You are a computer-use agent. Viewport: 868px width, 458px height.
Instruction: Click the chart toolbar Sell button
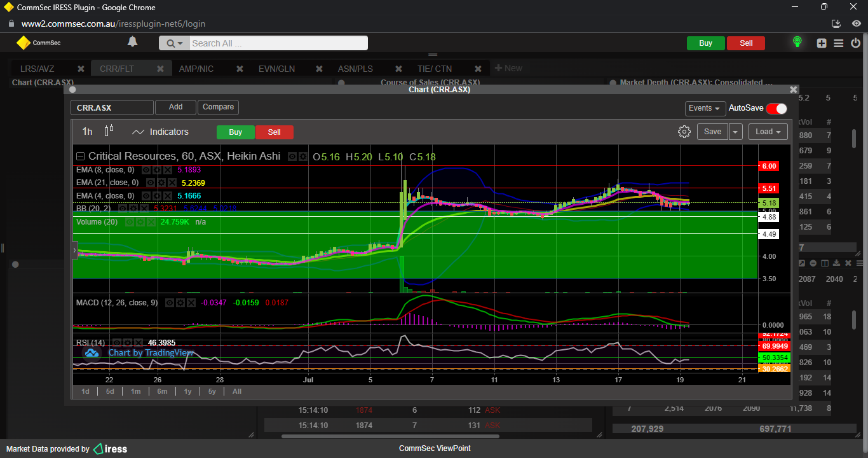[x=274, y=132]
